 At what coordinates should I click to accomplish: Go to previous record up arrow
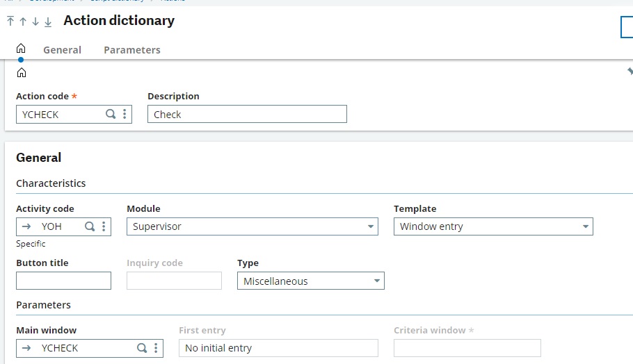pos(23,22)
